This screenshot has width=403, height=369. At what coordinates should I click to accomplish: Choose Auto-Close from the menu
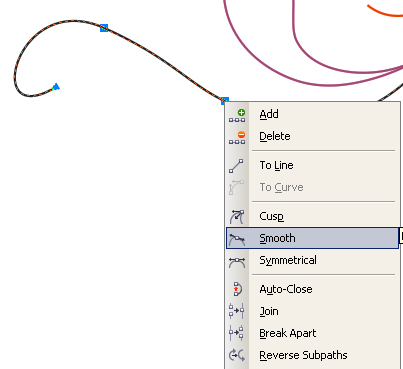click(x=312, y=289)
